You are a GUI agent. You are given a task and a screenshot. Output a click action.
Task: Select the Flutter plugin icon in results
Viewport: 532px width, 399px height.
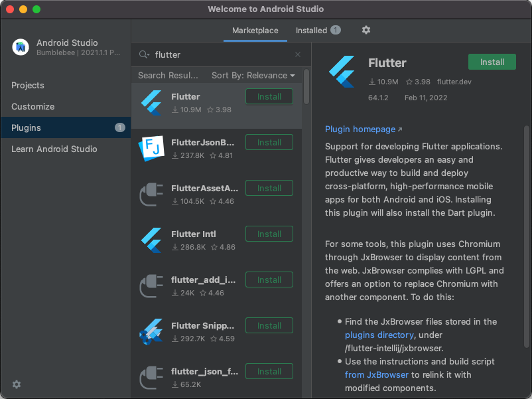[x=151, y=103]
